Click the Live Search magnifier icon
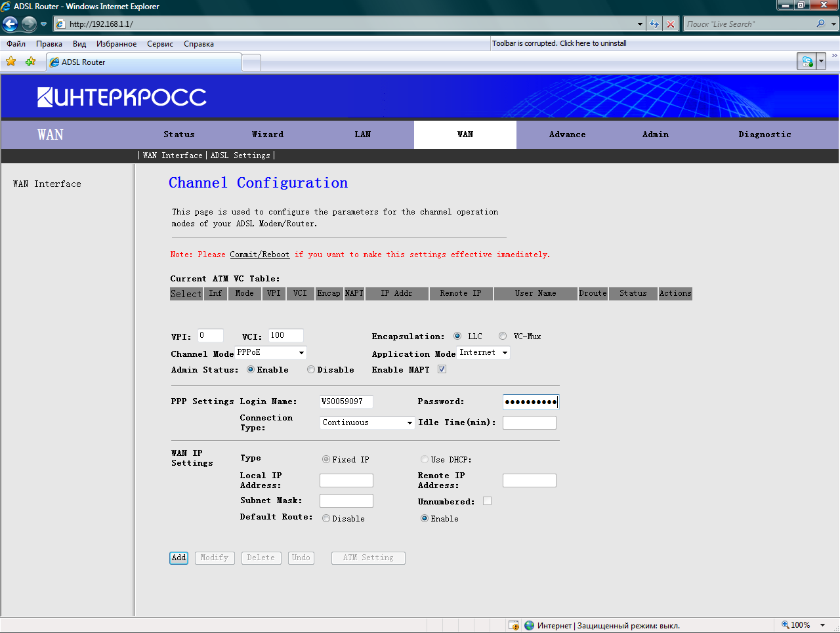The height and width of the screenshot is (633, 840). coord(820,24)
